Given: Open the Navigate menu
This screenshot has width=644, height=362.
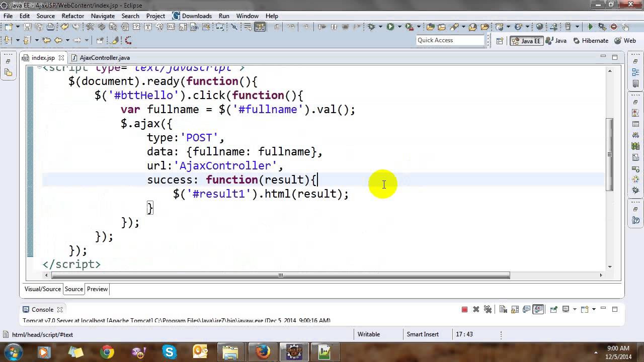Looking at the screenshot, I should coord(103,16).
